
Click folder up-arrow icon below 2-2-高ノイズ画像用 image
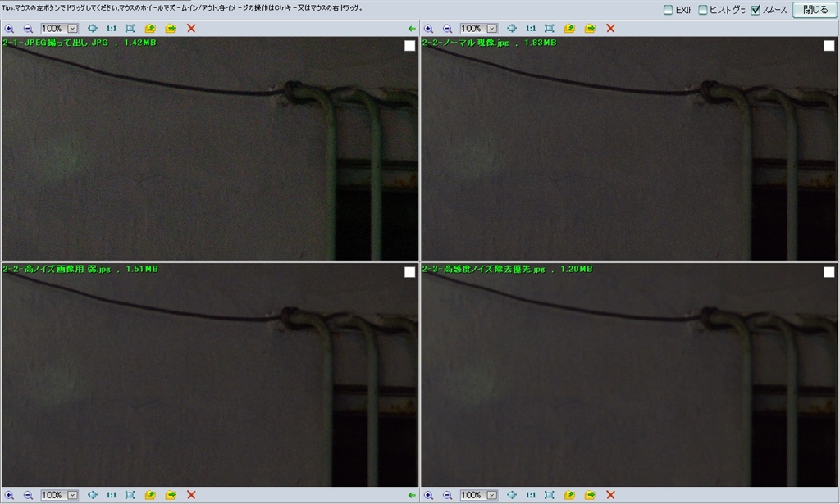pos(151,495)
